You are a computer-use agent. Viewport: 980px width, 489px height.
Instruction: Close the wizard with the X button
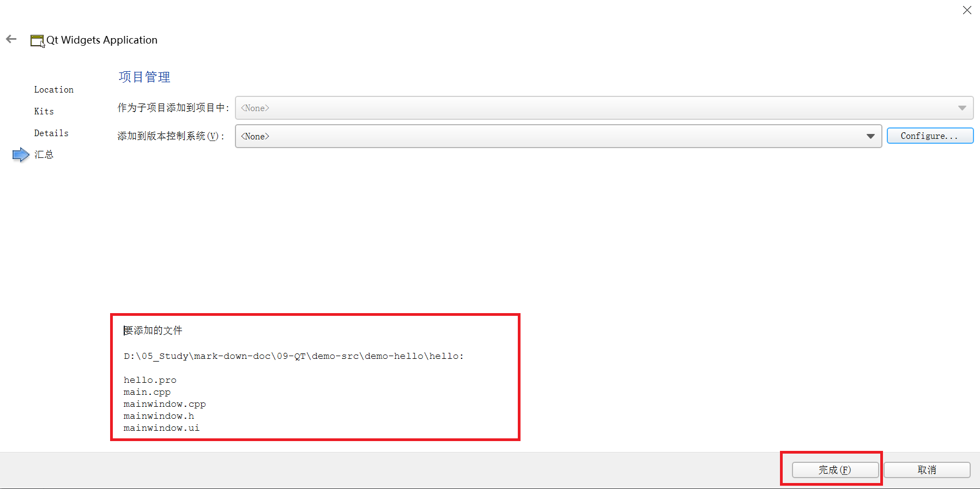967,10
